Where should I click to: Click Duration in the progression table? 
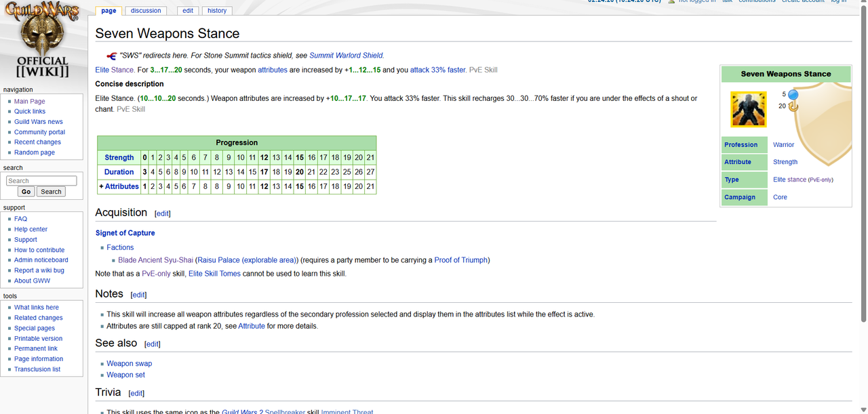(x=119, y=172)
